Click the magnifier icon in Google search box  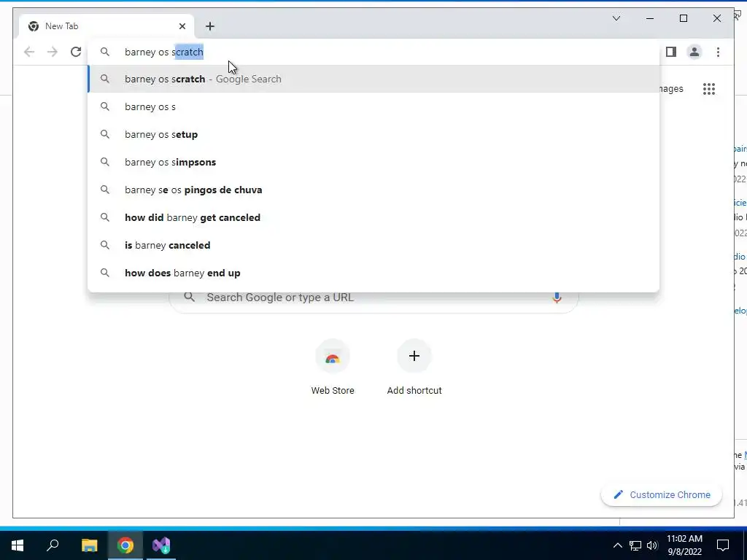click(189, 297)
